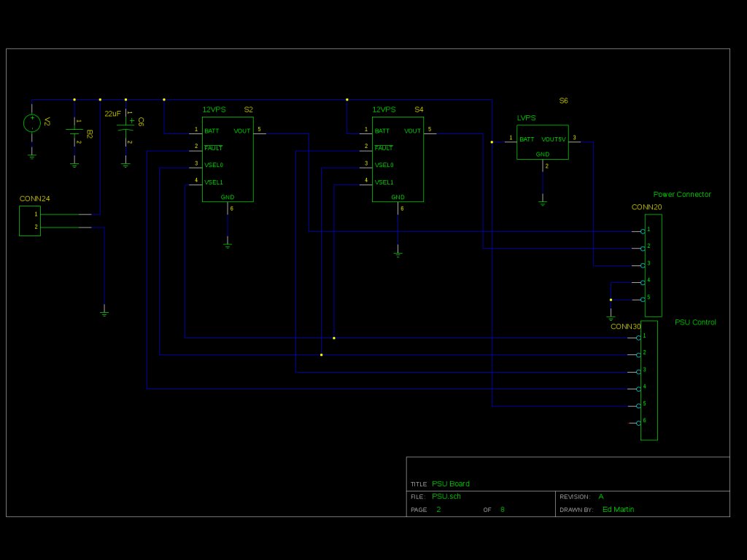Viewport: 747px width, 560px height.
Task: Click the PSU.sch file name field
Action: point(446,497)
